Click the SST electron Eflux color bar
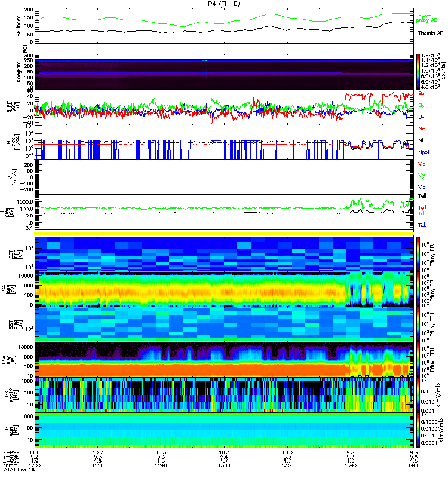This screenshot has height=478, width=448. click(418, 324)
